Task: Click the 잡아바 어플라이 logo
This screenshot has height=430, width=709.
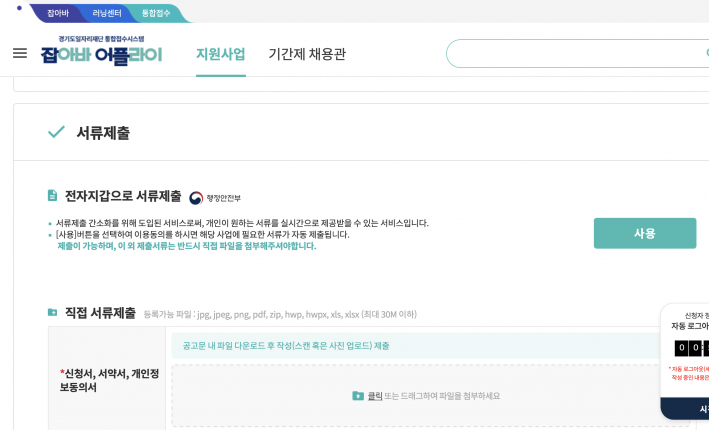Action: (101, 55)
